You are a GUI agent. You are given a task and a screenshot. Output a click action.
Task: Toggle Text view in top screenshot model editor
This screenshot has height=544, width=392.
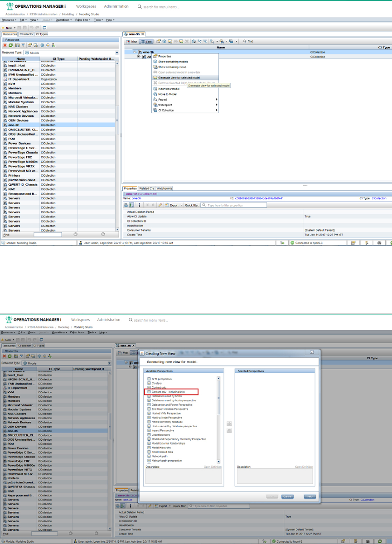(146, 41)
